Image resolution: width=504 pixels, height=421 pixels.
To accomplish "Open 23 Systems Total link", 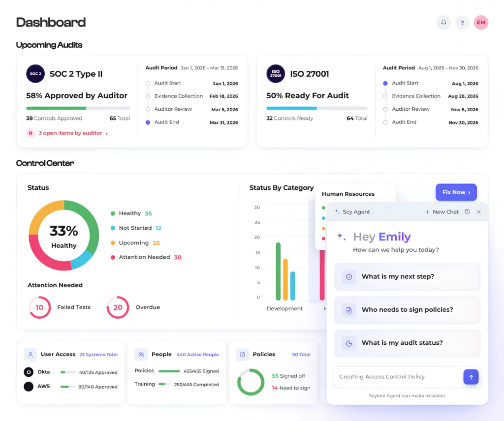I will tap(98, 355).
